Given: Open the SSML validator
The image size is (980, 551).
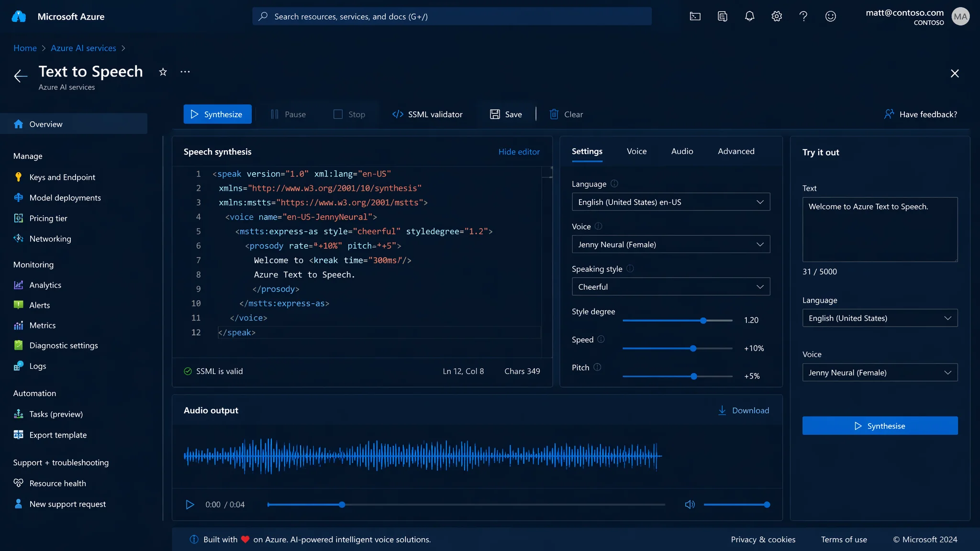Looking at the screenshot, I should pos(427,114).
